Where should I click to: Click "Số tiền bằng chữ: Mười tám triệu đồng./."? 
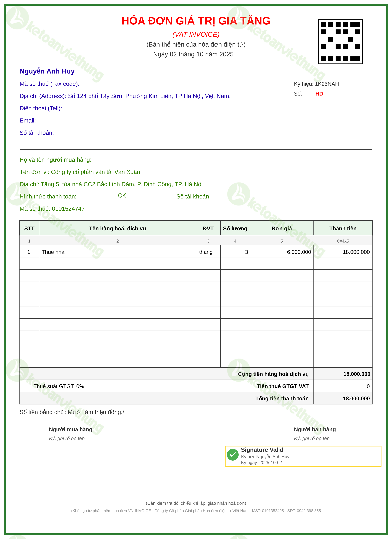coord(73,412)
